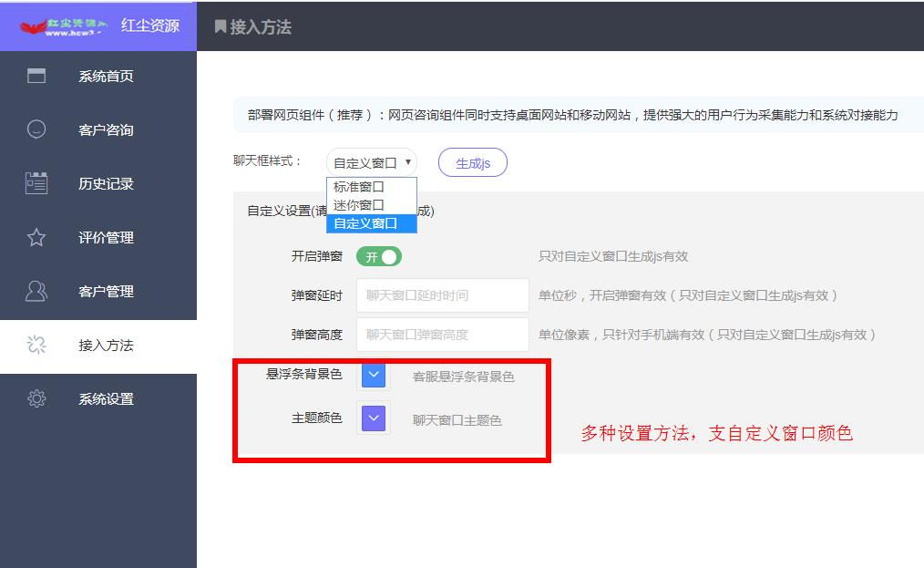
Task: Click the 只对自定义窗口生成js有效 hint
Action: click(x=613, y=256)
